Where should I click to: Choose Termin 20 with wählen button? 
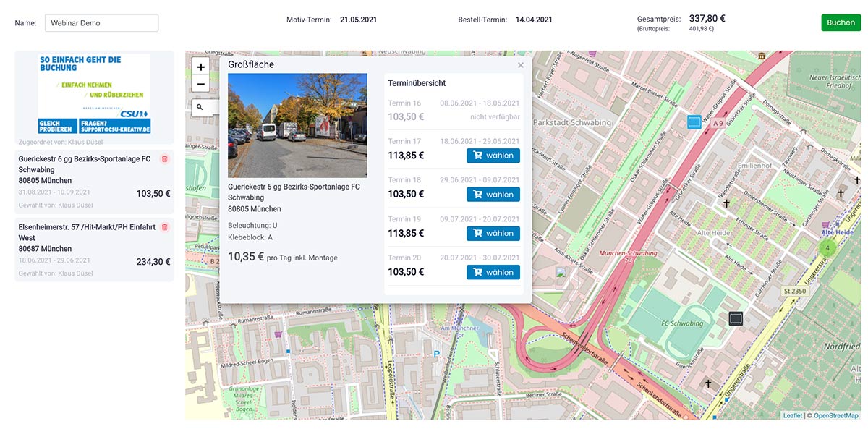click(493, 272)
